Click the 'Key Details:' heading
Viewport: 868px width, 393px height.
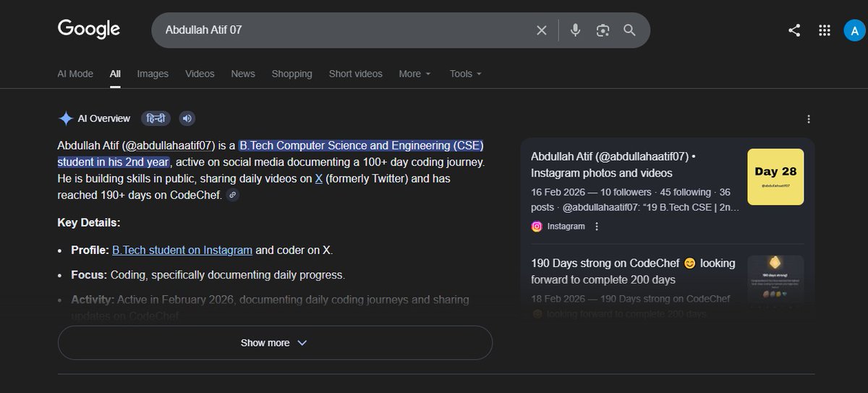[x=89, y=223]
